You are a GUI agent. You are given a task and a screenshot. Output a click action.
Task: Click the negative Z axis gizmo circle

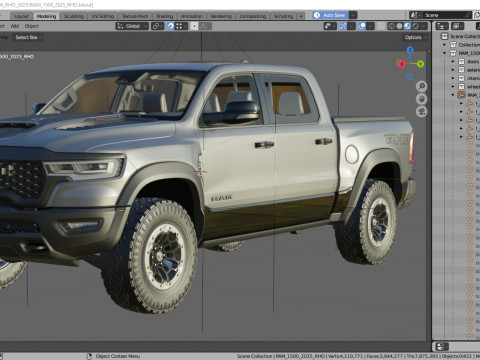[x=410, y=77]
